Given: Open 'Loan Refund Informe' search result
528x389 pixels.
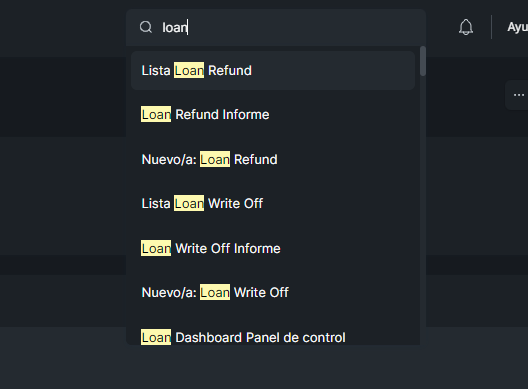Looking at the screenshot, I should [x=273, y=115].
